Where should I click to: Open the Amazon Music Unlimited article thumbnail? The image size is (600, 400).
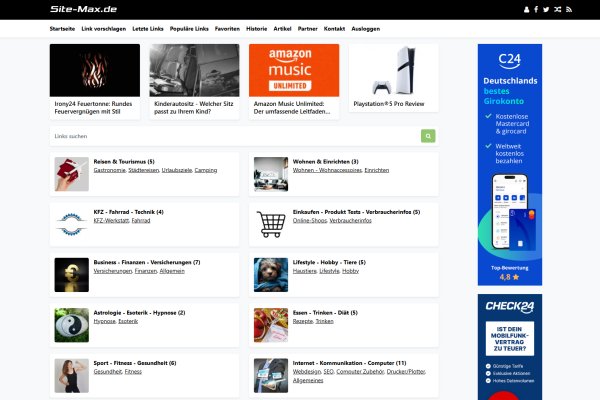294,70
